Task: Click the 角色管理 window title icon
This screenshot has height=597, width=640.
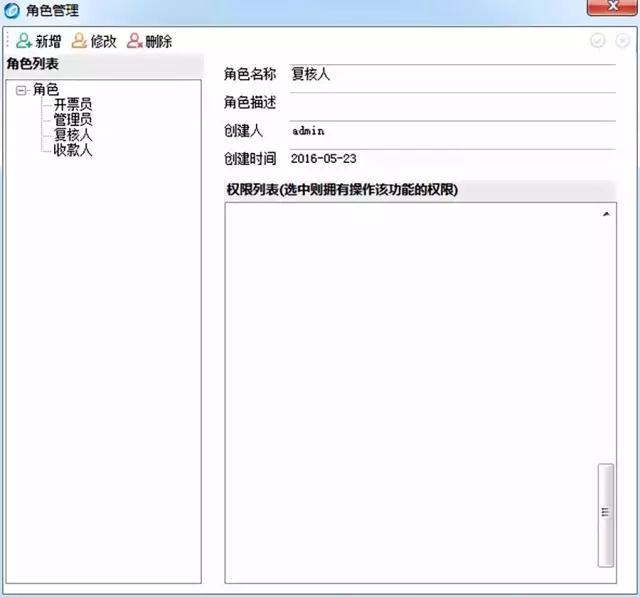Action: (11, 11)
